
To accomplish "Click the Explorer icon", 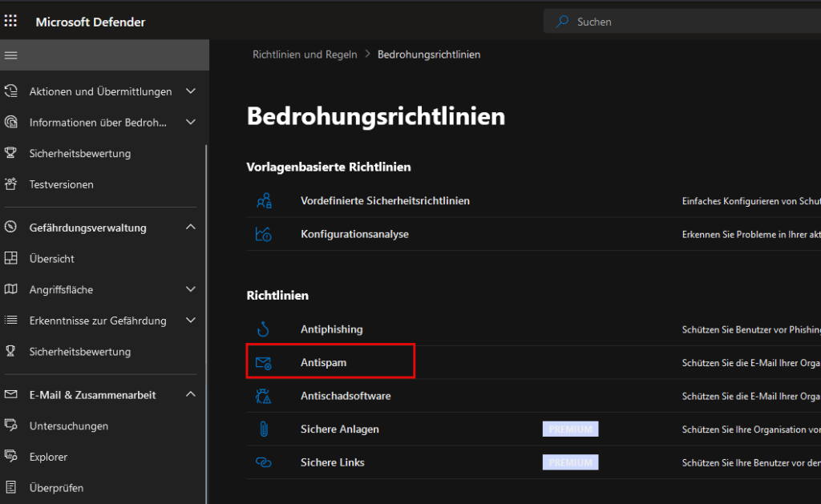I will [10, 456].
